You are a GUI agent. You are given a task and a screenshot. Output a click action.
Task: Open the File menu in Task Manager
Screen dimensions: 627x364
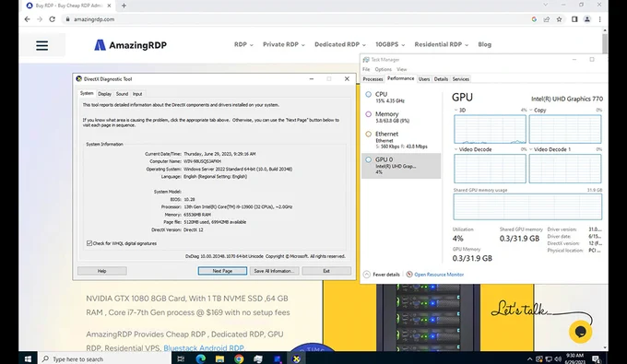tap(366, 69)
